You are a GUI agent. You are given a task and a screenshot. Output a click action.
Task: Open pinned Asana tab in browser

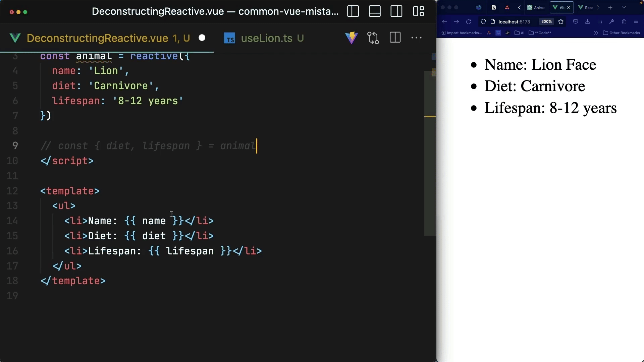click(x=507, y=7)
